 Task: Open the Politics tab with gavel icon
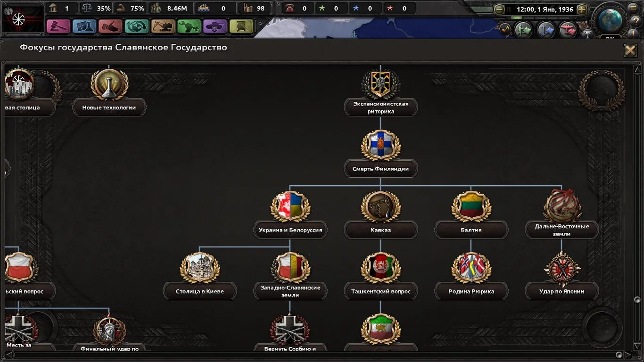58,26
